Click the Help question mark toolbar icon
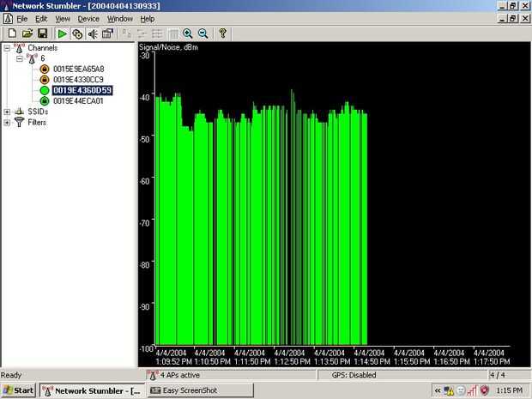The image size is (532, 399). [222, 33]
